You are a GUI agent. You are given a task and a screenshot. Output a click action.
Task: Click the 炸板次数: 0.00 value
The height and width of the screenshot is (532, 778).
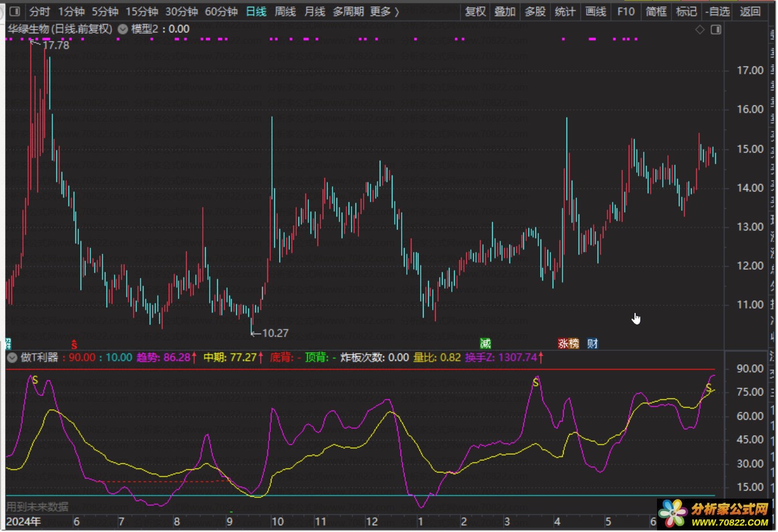375,357
